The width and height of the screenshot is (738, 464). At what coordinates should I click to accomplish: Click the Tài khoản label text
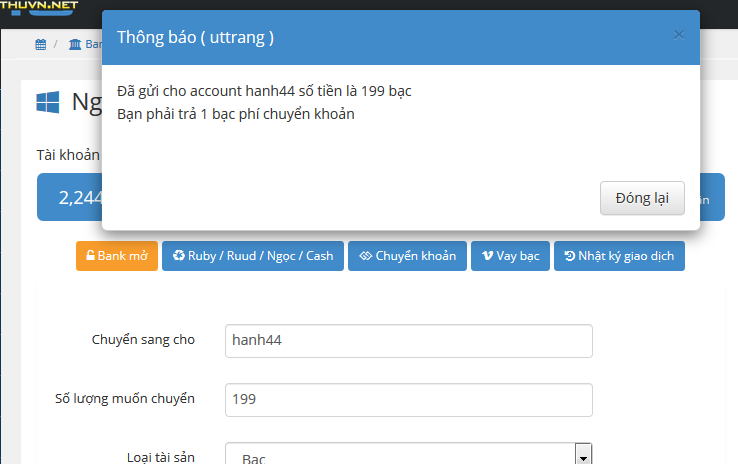click(68, 155)
